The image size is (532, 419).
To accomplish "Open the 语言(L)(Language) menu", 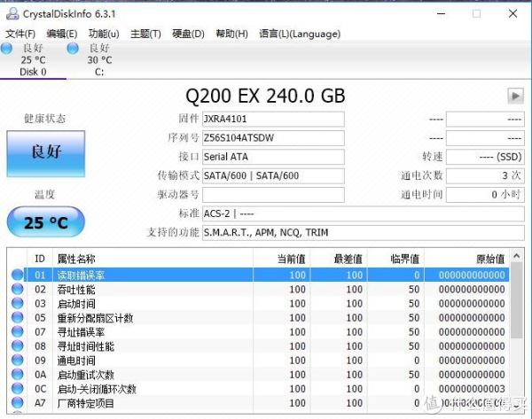I will pos(286,34).
